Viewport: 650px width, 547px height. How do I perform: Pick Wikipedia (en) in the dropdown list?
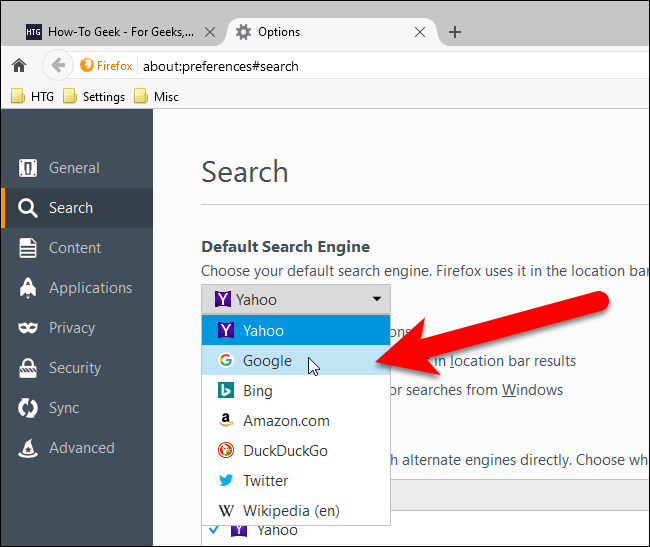[x=290, y=511]
